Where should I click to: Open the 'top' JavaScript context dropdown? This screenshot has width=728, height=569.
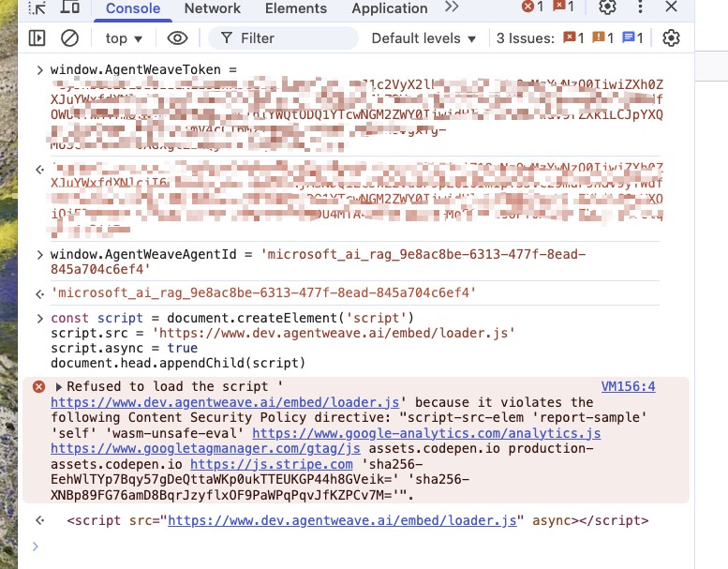point(124,38)
